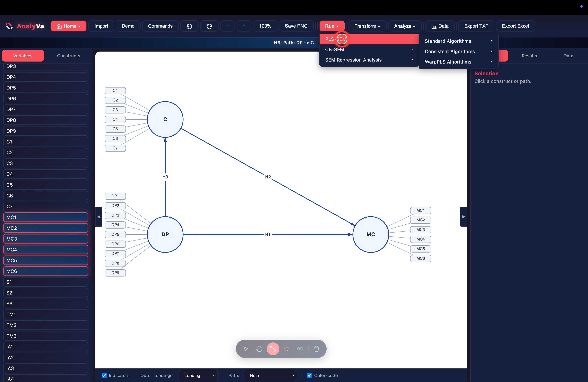Select variable MC1 in the list

(46, 217)
